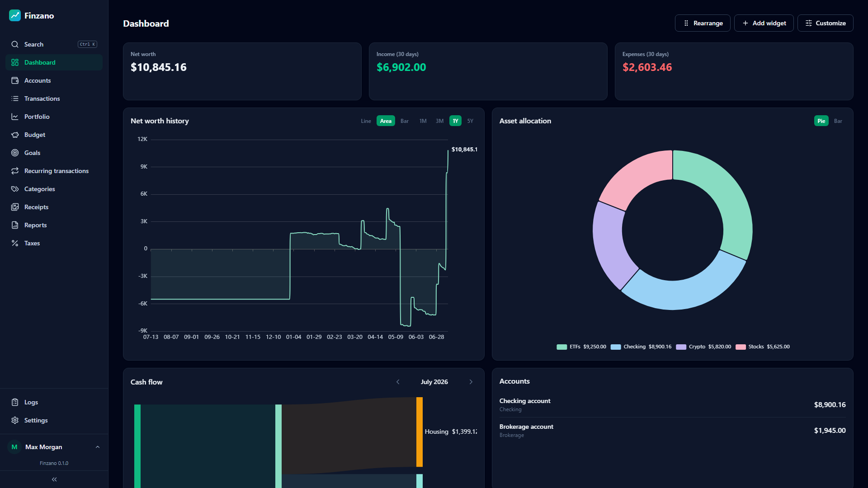
Task: Open Taxes from the sidebar
Action: point(54,243)
